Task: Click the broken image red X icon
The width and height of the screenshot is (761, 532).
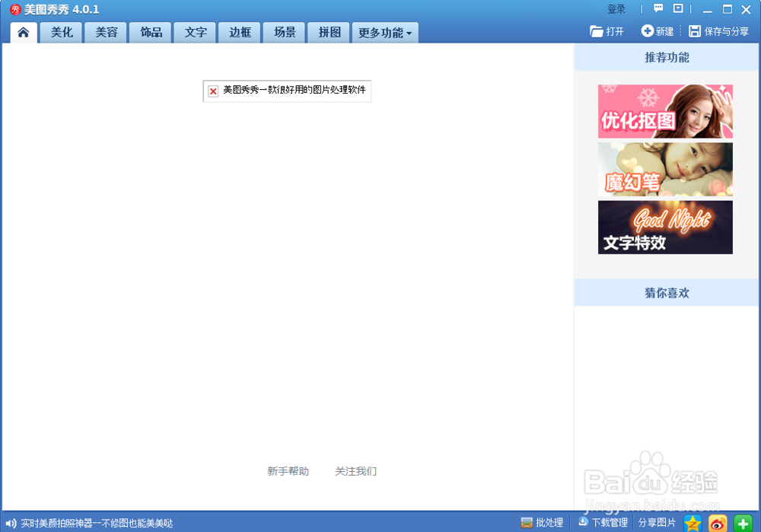Action: point(213,91)
